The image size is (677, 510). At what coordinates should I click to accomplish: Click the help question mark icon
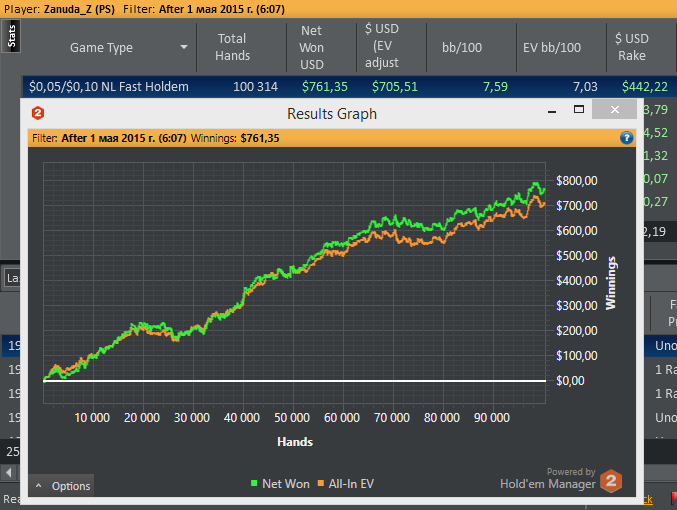click(x=626, y=138)
